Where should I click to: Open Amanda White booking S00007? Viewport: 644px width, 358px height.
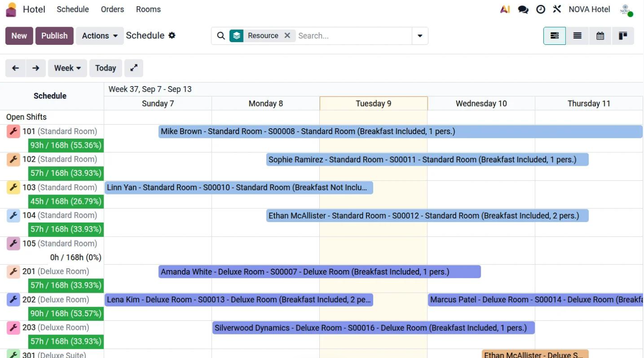[x=320, y=272]
